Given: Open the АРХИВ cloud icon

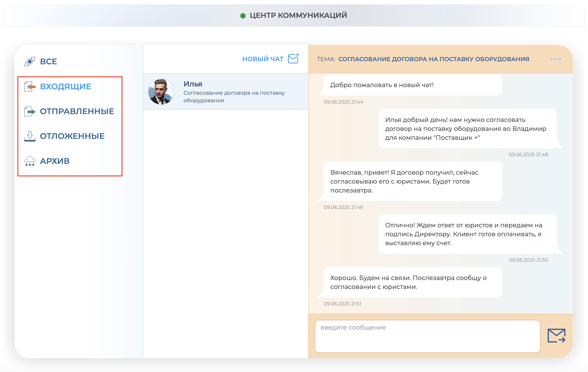Looking at the screenshot, I should [30, 161].
